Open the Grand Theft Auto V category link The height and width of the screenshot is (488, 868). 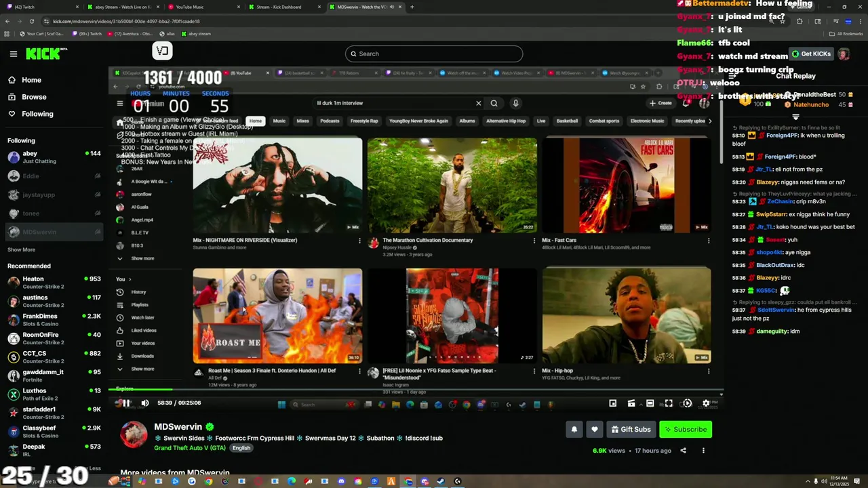coord(190,448)
